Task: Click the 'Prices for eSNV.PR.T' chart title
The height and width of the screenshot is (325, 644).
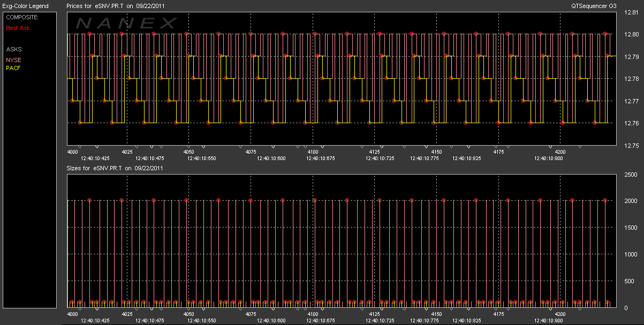Action: click(x=115, y=6)
